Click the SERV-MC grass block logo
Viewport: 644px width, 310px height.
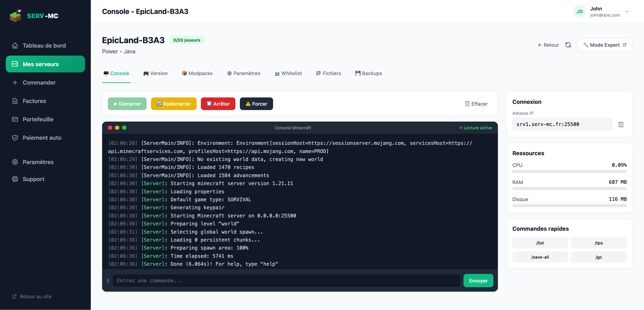coord(16,15)
